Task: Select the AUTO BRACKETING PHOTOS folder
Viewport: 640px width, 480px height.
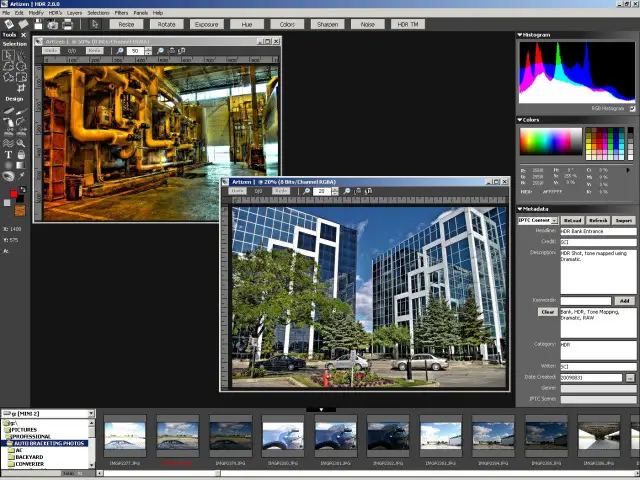Action: 48,443
